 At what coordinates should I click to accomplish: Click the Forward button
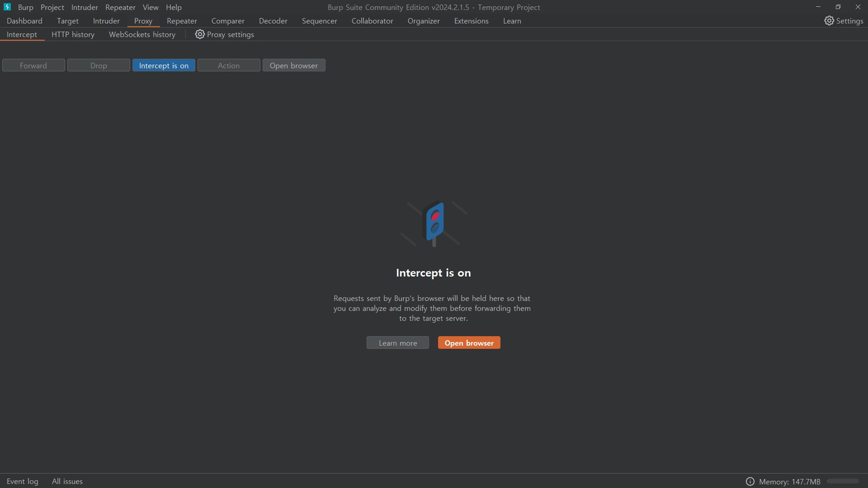click(33, 65)
